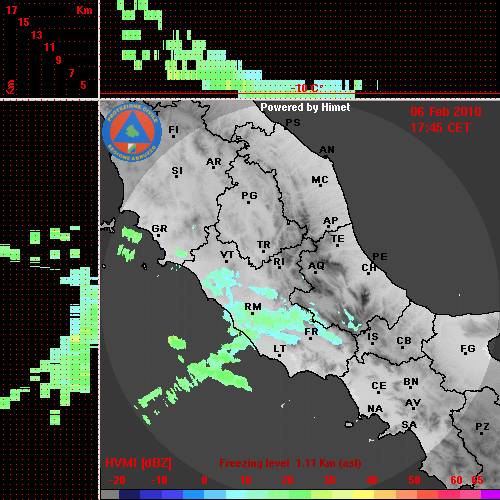The width and height of the screenshot is (500, 500).
Task: Click the NA city label
Action: pos(375,409)
